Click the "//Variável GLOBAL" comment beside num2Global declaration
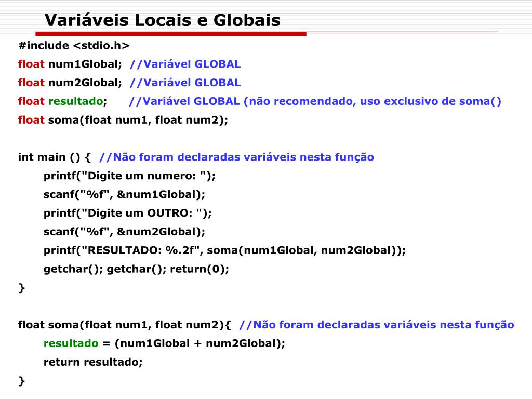Screen dimensions: 532x399 185,83
